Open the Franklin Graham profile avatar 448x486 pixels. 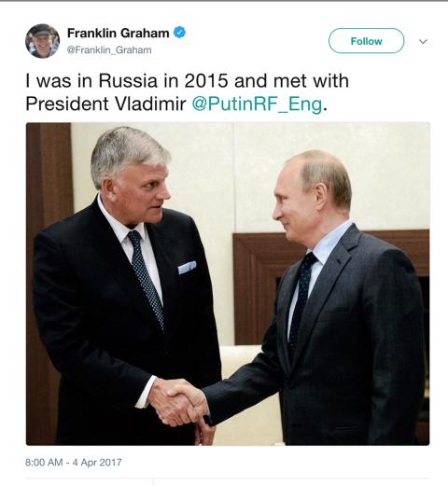coord(42,41)
